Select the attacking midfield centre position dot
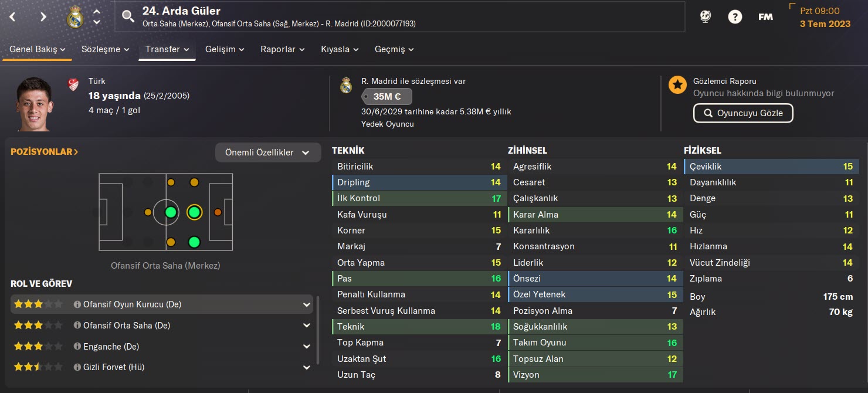Screen dimensions: 868x393 (194, 212)
